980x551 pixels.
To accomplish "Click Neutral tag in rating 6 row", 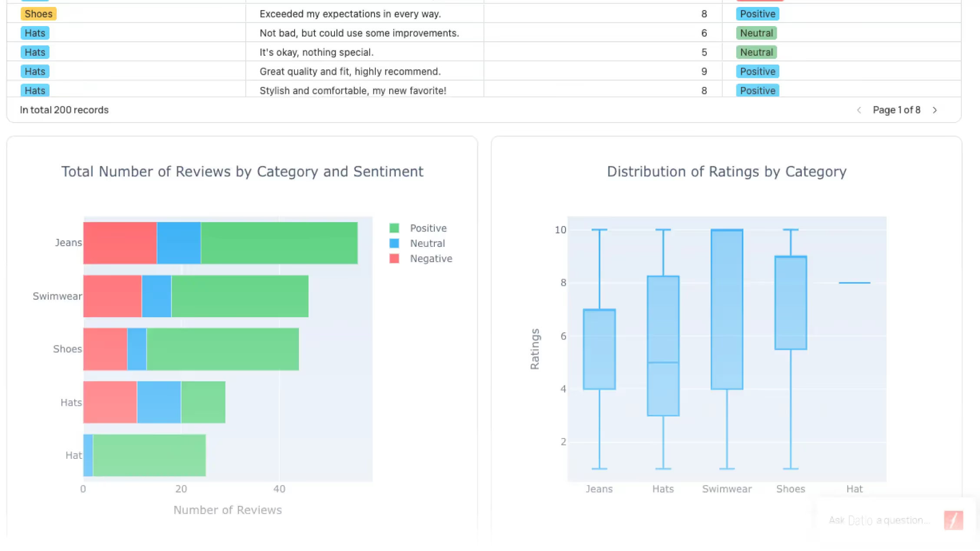I will pyautogui.click(x=756, y=33).
